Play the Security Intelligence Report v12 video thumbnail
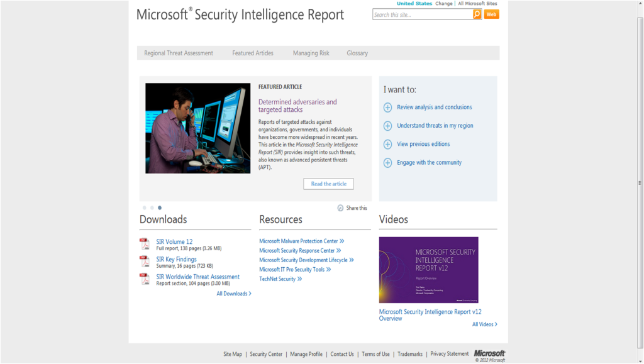Viewport: 644px width, 364px height. pos(428,270)
